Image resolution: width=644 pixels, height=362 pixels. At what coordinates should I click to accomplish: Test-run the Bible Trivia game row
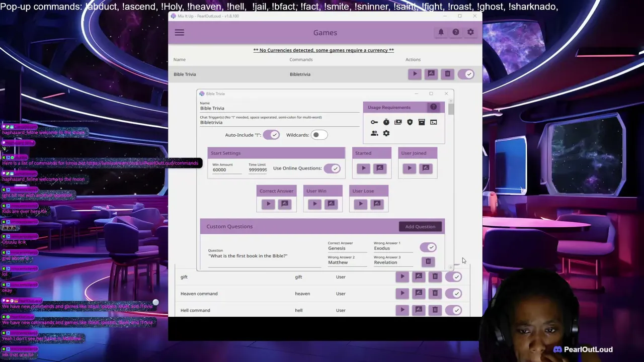pyautogui.click(x=415, y=74)
